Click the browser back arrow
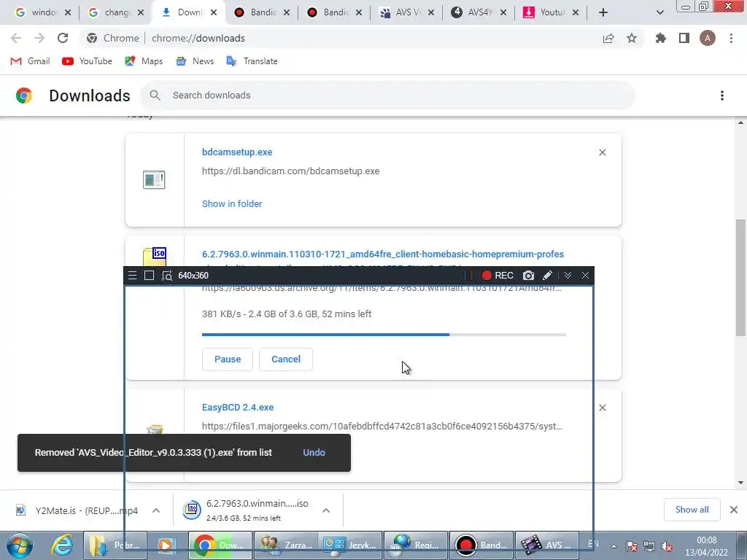The image size is (747, 560). tap(16, 38)
